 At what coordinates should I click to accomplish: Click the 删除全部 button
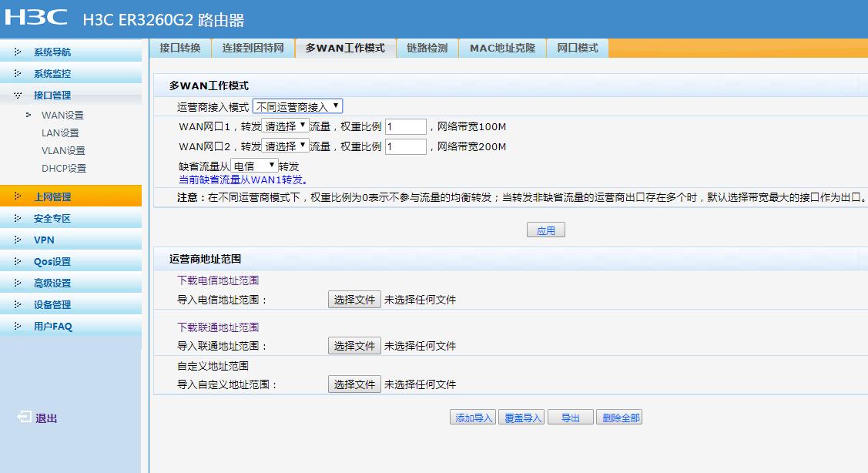619,418
